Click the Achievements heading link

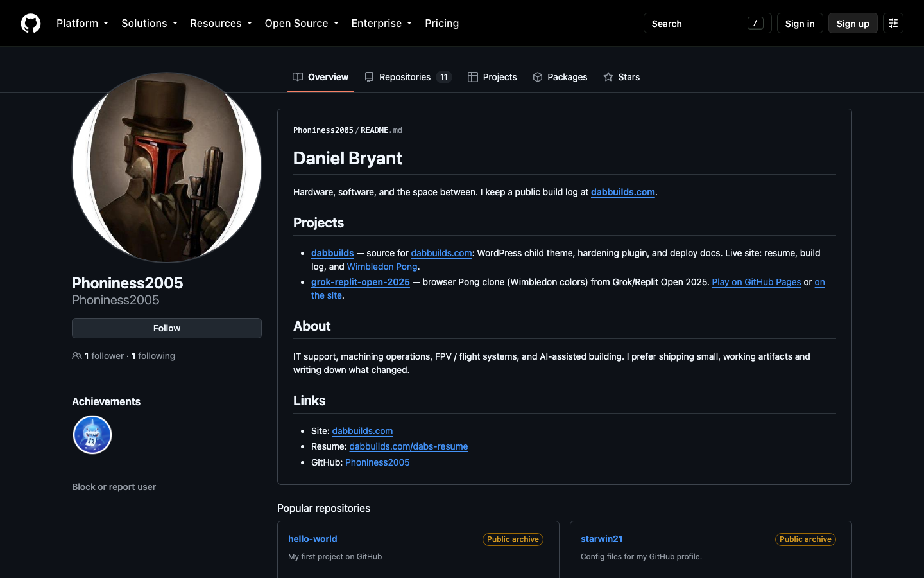point(106,401)
